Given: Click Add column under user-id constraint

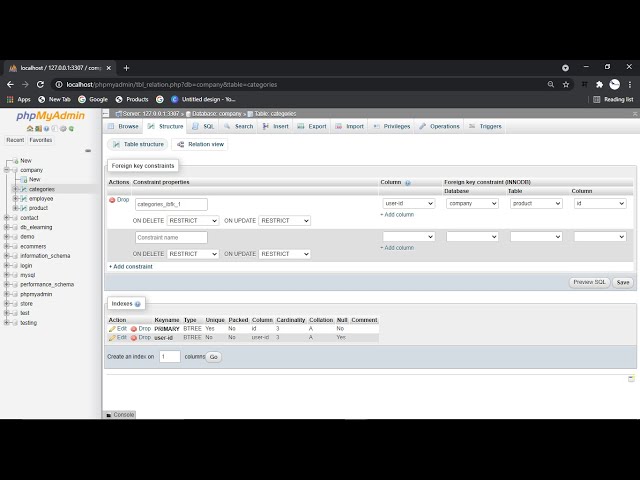Looking at the screenshot, I should [397, 215].
